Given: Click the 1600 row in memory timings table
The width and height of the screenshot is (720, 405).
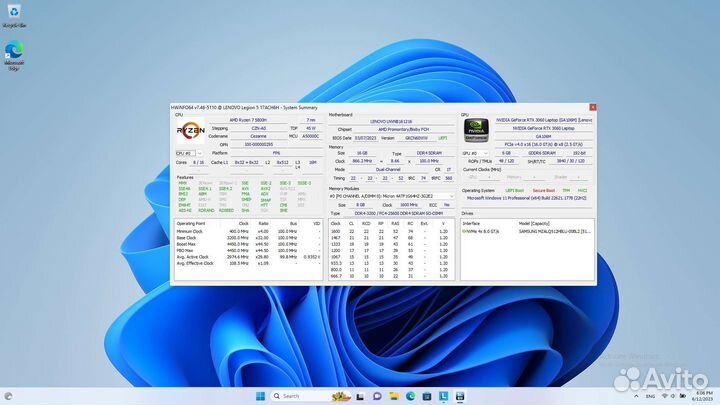Looking at the screenshot, I should [391, 231].
